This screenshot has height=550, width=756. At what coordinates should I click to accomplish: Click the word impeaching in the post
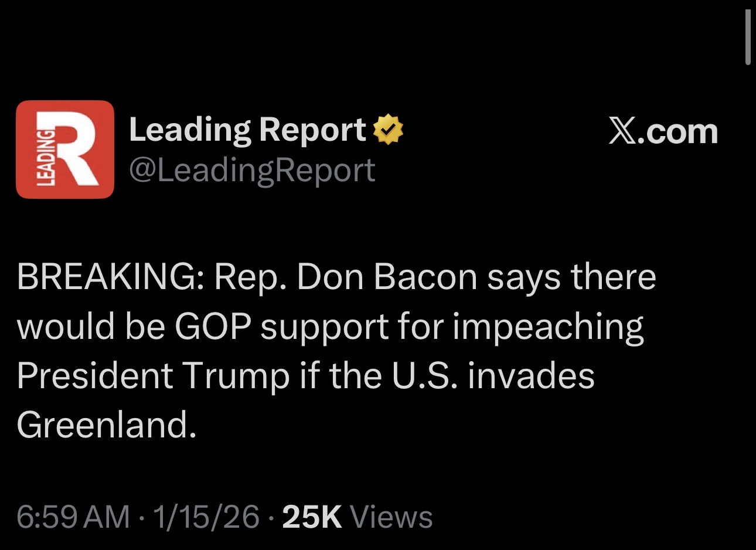coord(548,327)
